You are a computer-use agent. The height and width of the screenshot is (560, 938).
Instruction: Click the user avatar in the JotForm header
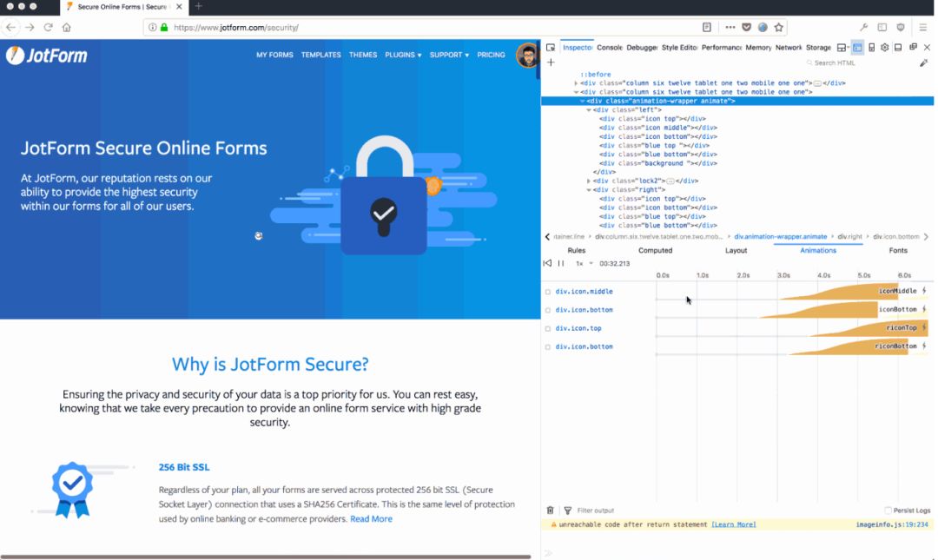pos(527,55)
